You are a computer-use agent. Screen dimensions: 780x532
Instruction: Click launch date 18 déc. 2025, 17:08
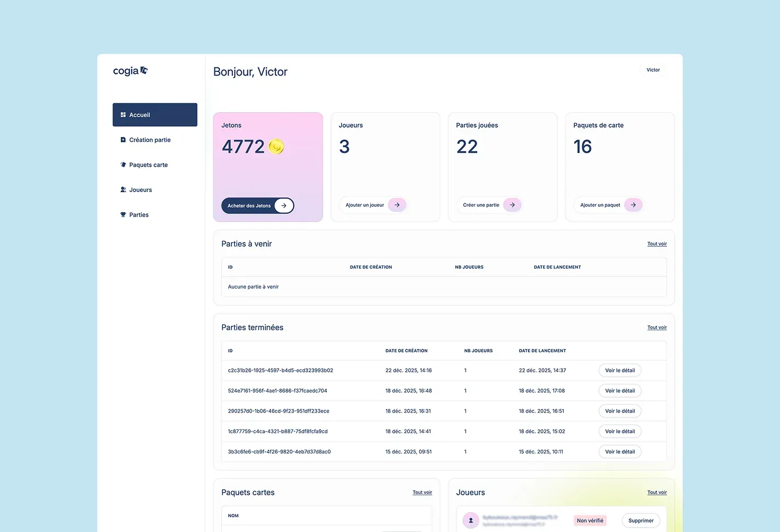pyautogui.click(x=542, y=390)
